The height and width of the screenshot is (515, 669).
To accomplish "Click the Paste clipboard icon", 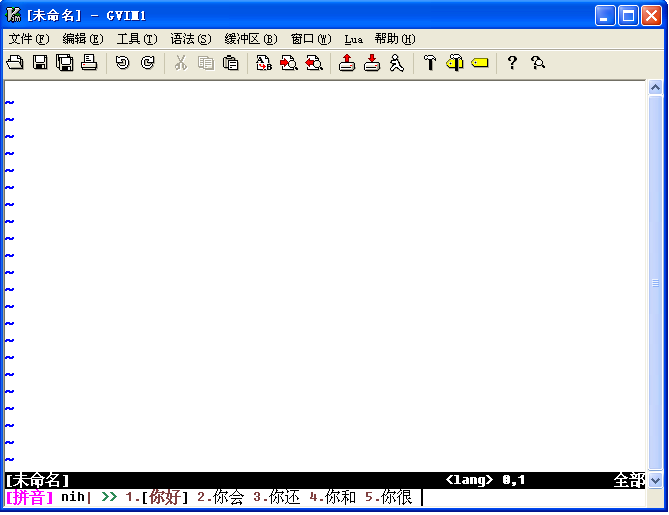I will tap(231, 63).
